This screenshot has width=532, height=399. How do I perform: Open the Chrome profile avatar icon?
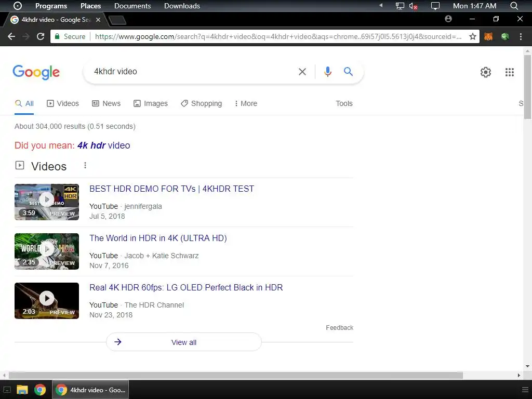tap(448, 19)
